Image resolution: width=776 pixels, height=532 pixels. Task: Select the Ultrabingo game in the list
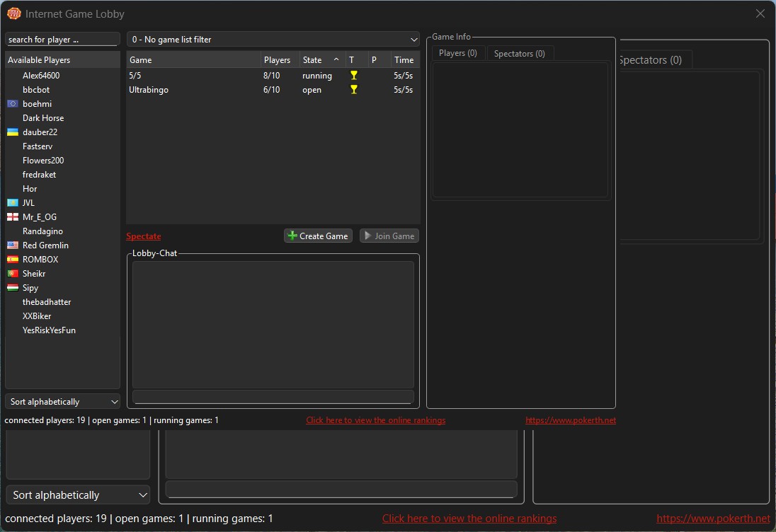coord(149,90)
